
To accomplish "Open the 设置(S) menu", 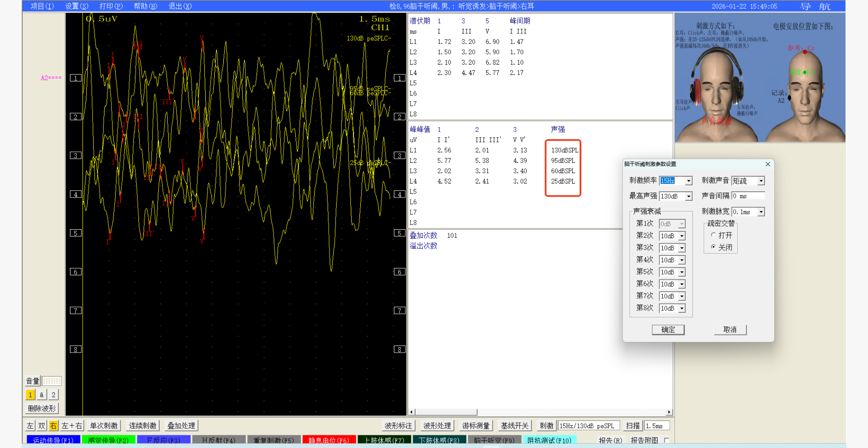I will (76, 6).
